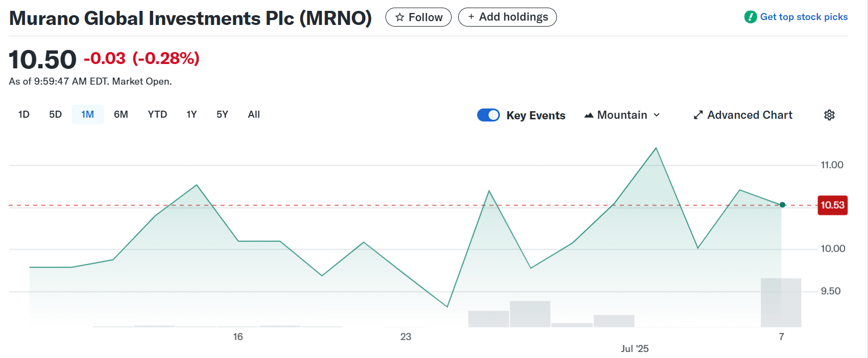Click the date label 23
868x358 pixels.
pos(406,337)
